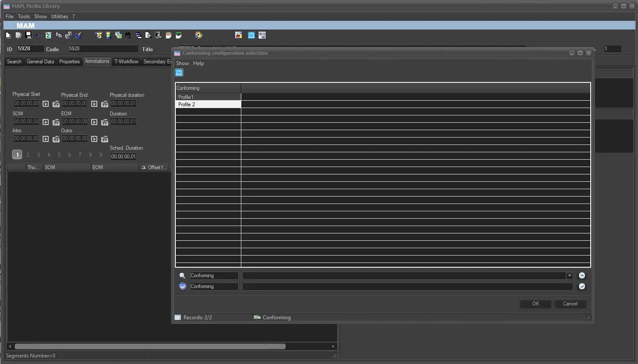Click the Offset column sort arrow
The height and width of the screenshot is (364, 638).
pyautogui.click(x=144, y=167)
